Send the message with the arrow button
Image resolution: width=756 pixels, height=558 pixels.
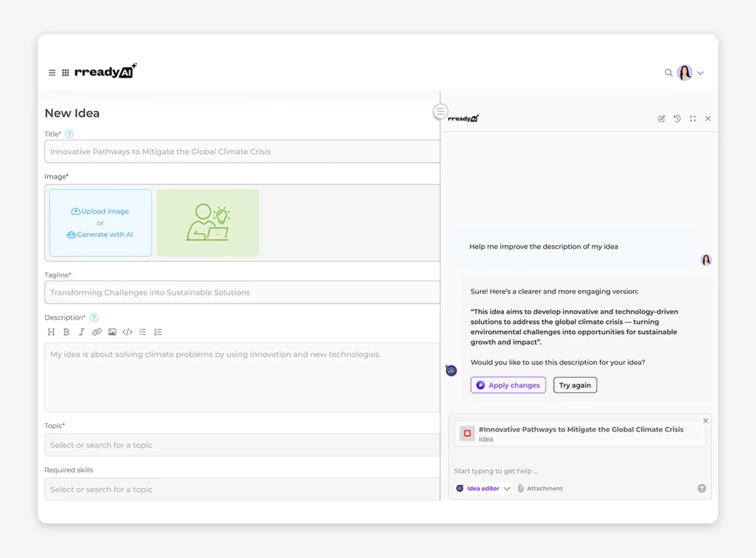tap(702, 488)
